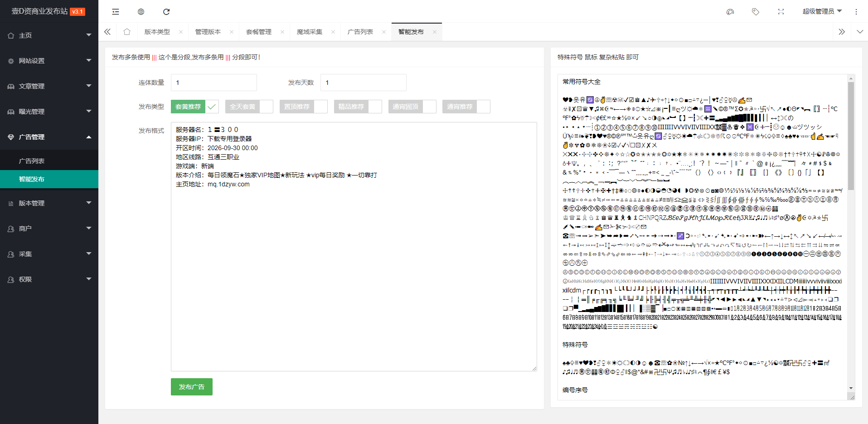The image size is (868, 424).
Task: Enable the 精品推荐 checkbox
Action: (x=358, y=107)
